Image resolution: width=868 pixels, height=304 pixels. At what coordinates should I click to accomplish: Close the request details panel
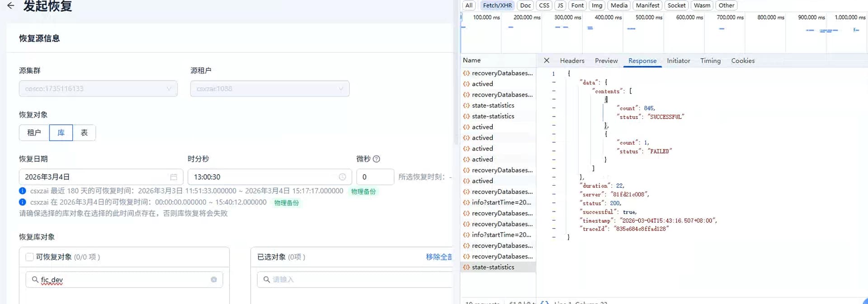(x=547, y=61)
